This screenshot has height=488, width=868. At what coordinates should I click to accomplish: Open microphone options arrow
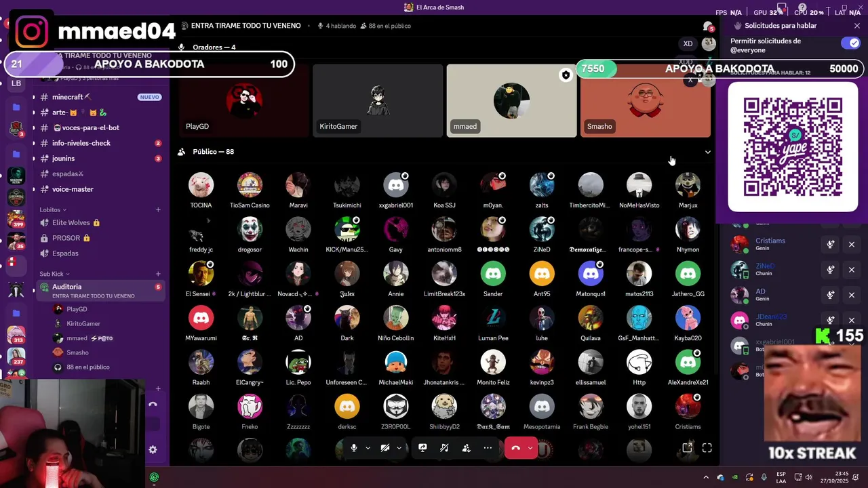click(368, 448)
